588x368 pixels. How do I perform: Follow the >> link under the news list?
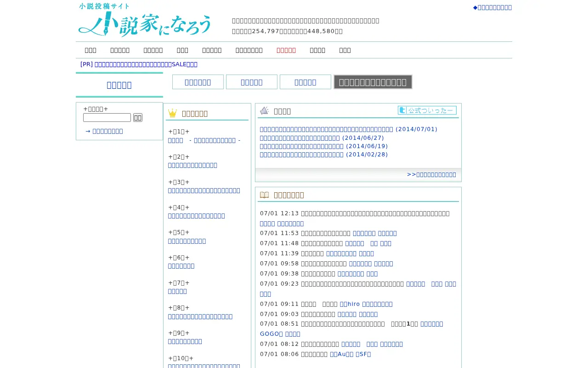(x=432, y=174)
